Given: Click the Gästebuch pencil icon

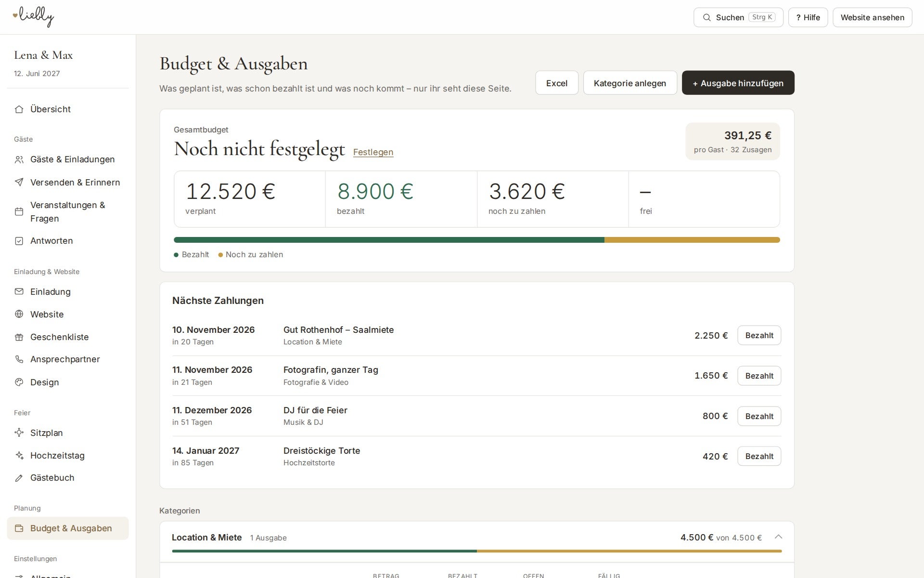Looking at the screenshot, I should (x=19, y=478).
